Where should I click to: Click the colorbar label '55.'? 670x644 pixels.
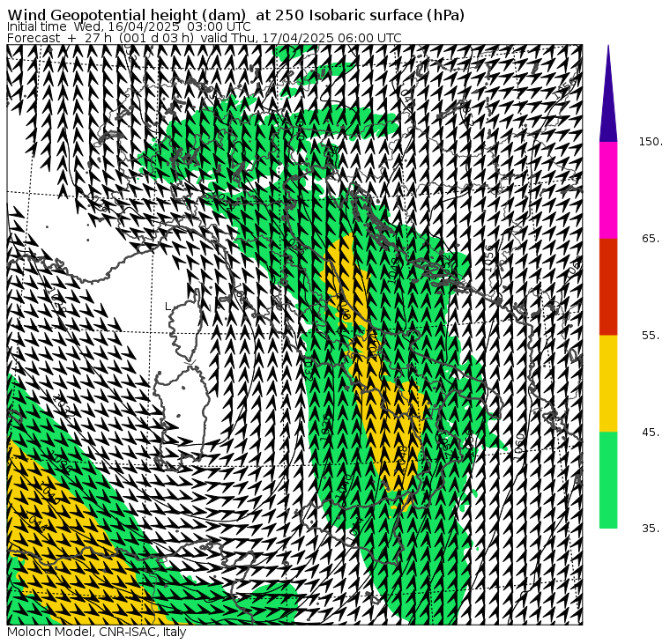pyautogui.click(x=651, y=336)
